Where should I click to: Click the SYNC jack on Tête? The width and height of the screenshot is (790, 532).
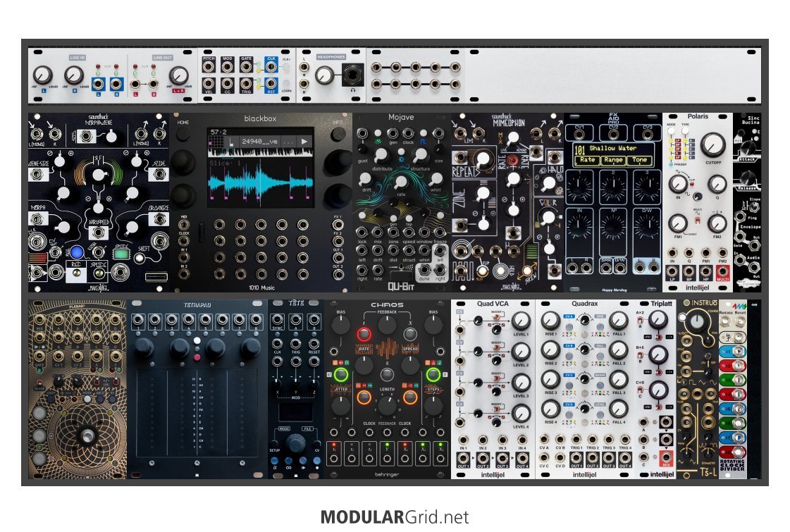pos(277,320)
